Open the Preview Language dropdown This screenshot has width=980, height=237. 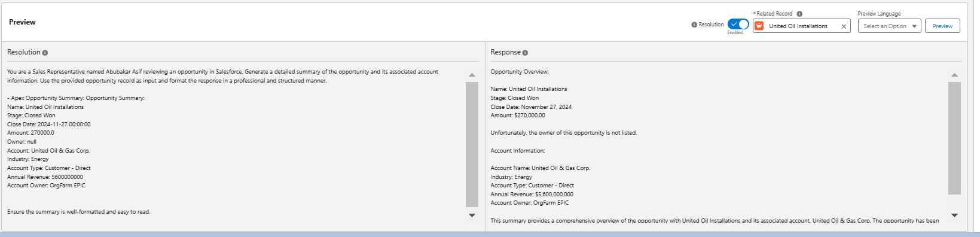(x=889, y=26)
